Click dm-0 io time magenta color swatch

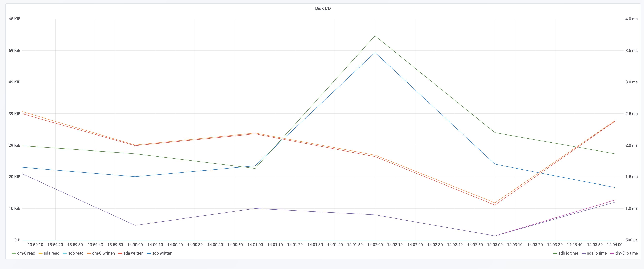point(612,253)
